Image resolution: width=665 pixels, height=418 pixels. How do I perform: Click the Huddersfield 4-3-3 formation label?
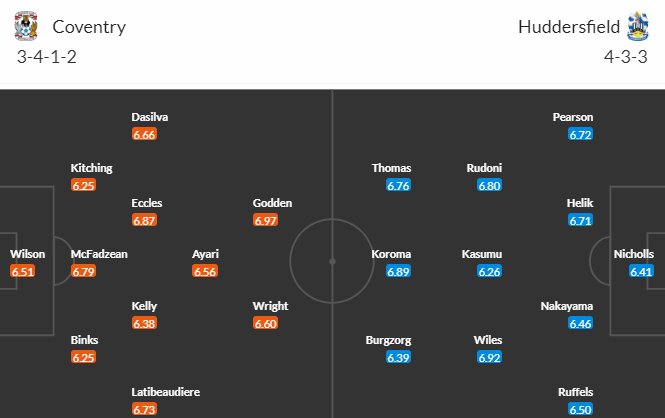(626, 57)
